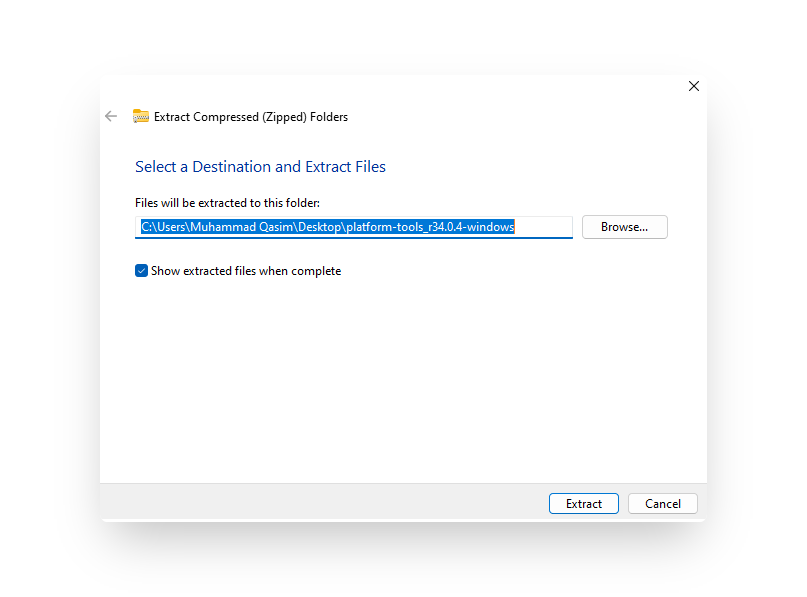807x597 pixels.
Task: Click the gray footer bar left of Extract
Action: pyautogui.click(x=320, y=503)
